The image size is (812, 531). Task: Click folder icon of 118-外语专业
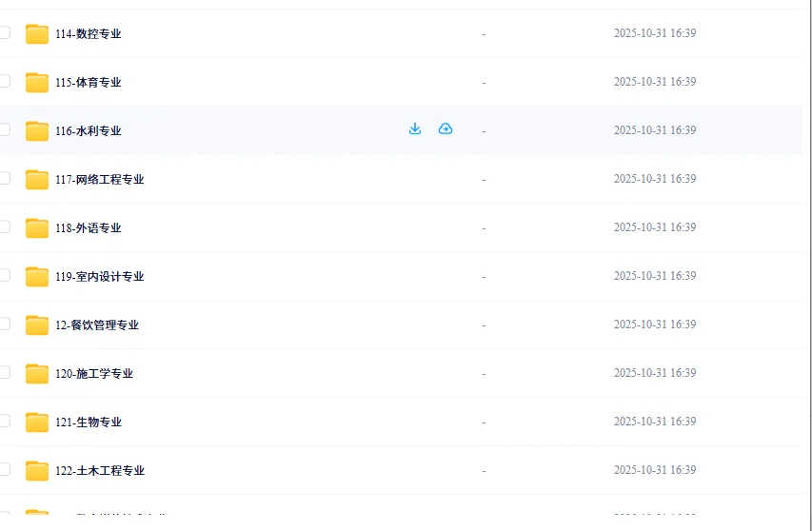tap(37, 228)
